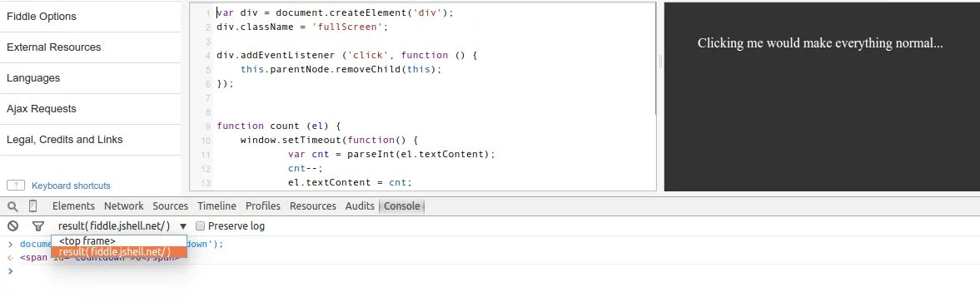
Task: Enable the Preserve log checkbox
Action: coord(201,226)
